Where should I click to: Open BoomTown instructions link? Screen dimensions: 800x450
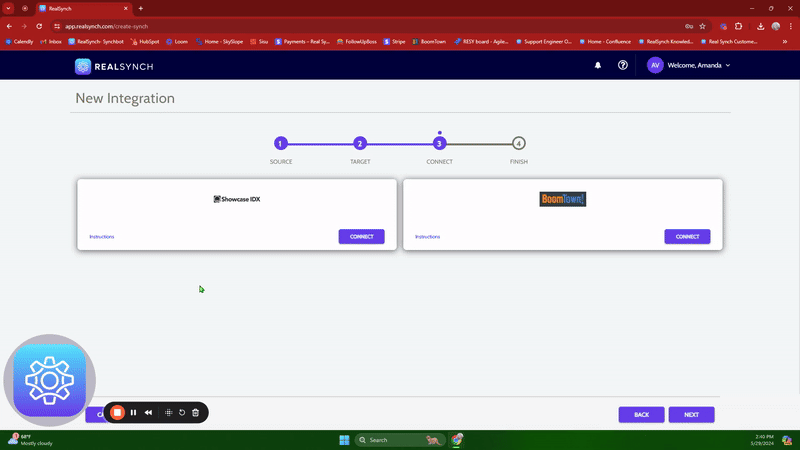(428, 237)
